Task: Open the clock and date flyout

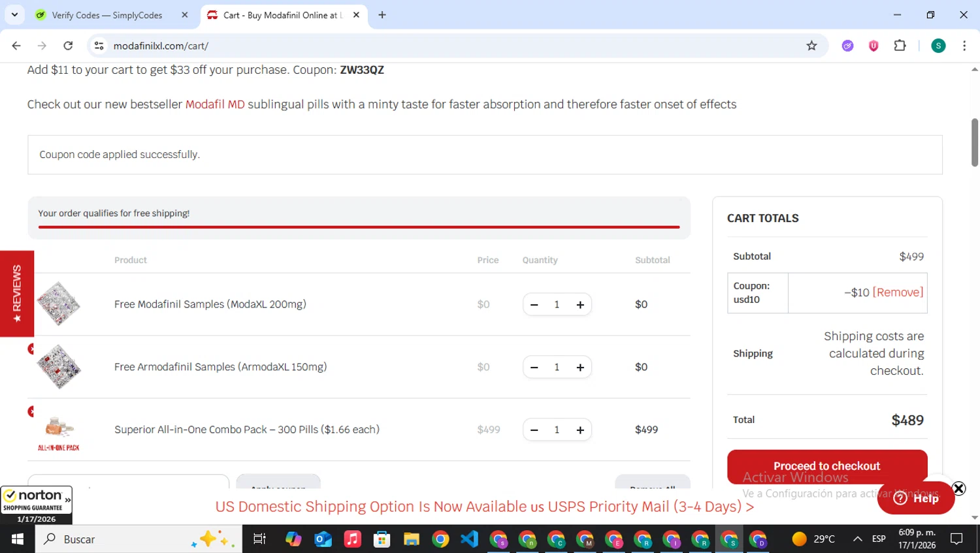Action: (x=917, y=539)
